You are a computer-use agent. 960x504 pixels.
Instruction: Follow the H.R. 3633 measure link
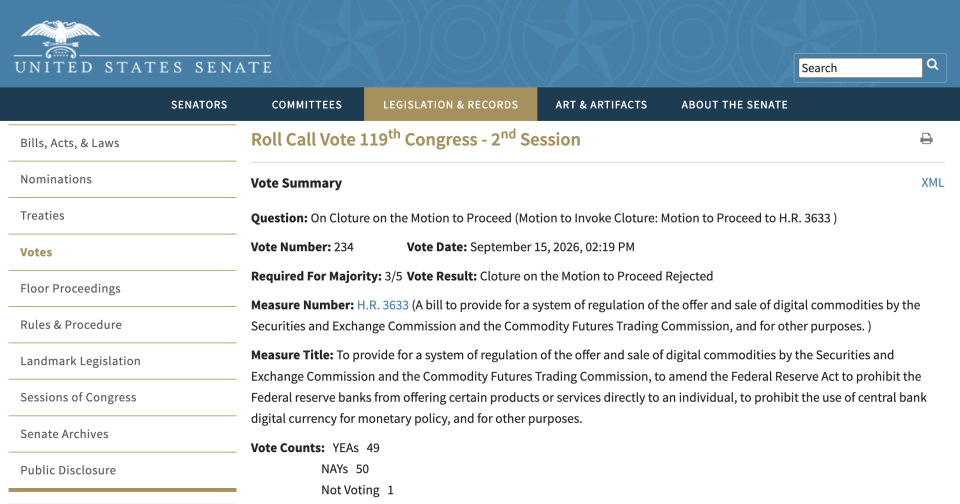383,305
